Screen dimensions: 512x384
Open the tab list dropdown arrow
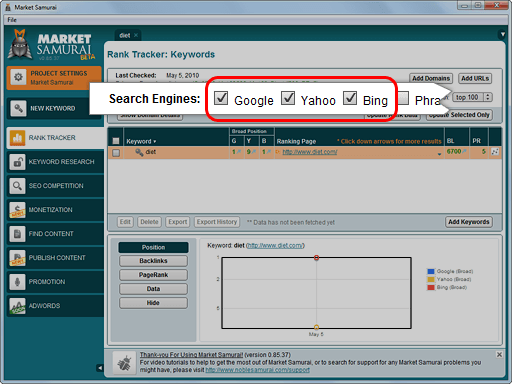tap(503, 34)
